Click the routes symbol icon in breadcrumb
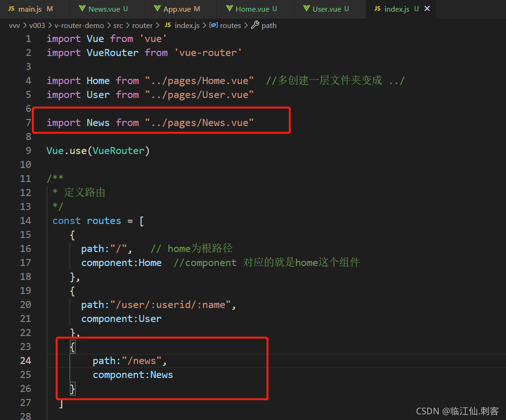This screenshot has height=420, width=506. point(213,25)
